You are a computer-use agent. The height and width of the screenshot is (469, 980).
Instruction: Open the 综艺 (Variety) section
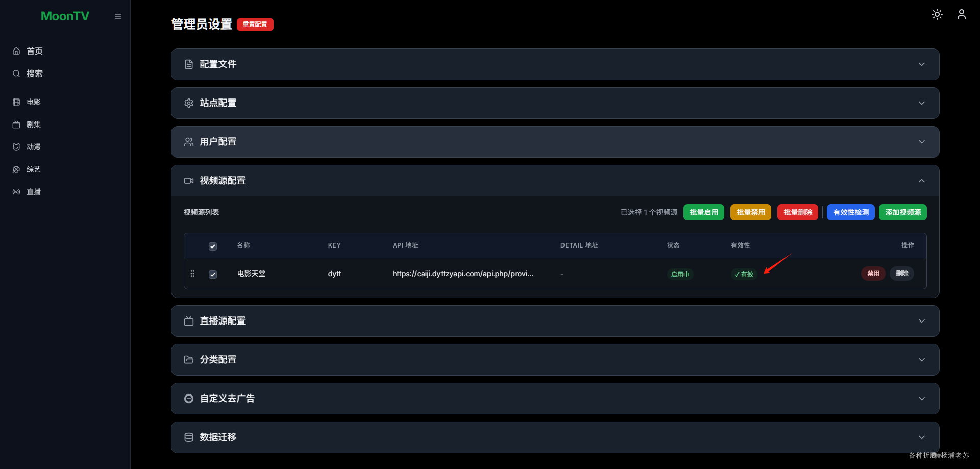34,169
